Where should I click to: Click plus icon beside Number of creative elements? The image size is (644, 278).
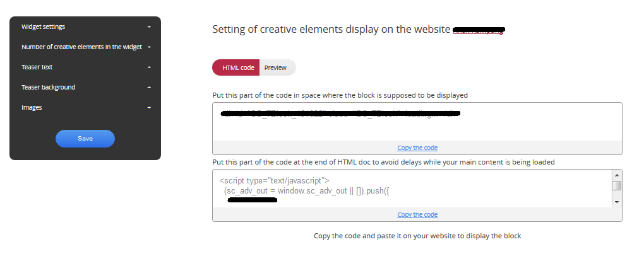click(149, 47)
